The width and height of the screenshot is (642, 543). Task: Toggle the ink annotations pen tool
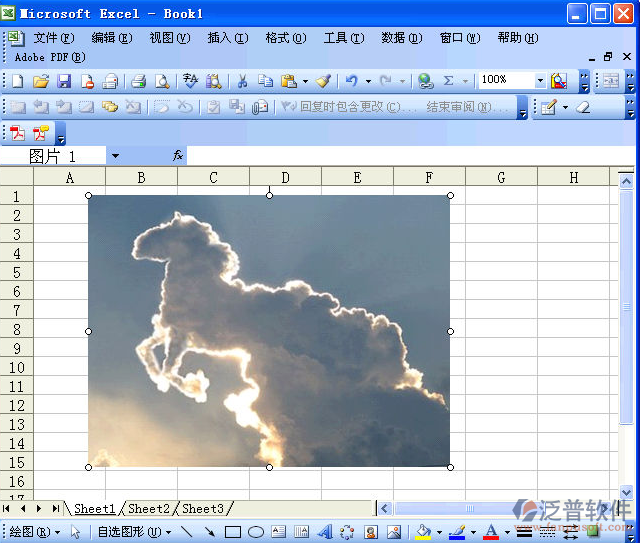(549, 107)
